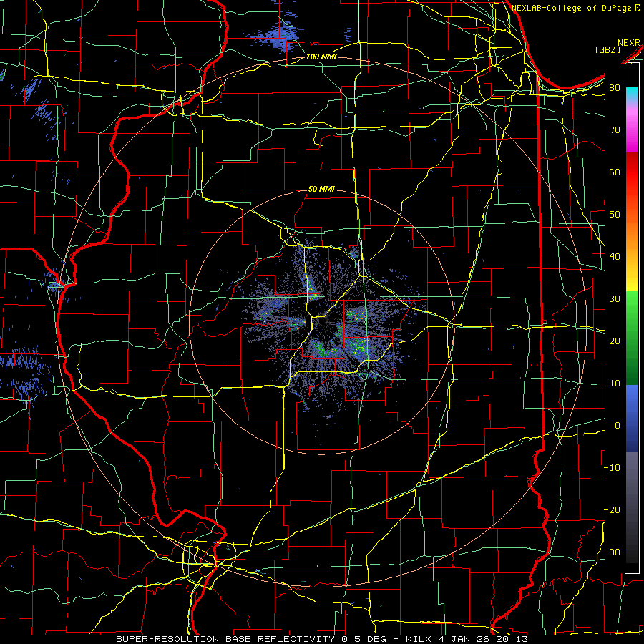
Task: Click SUPER-RESOLUTION BASE REFLECTIVITY in the footer caption
Action: [x=225, y=639]
